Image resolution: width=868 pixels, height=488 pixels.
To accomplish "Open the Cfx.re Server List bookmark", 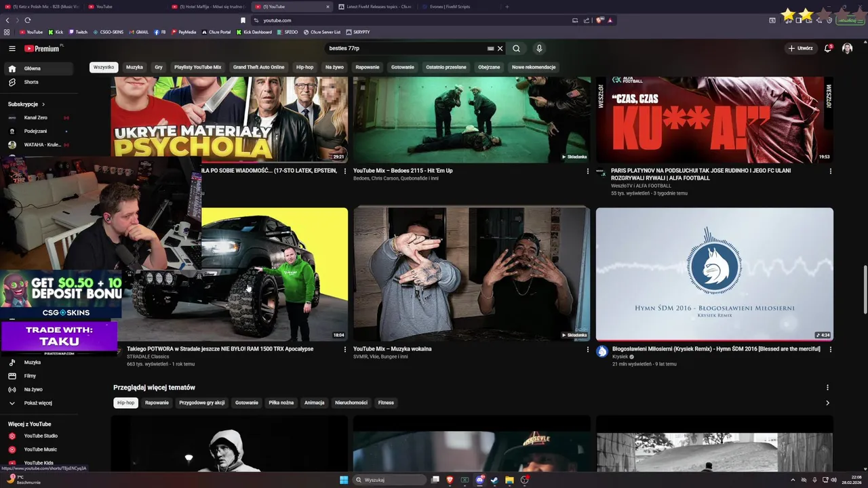I will [x=321, y=32].
